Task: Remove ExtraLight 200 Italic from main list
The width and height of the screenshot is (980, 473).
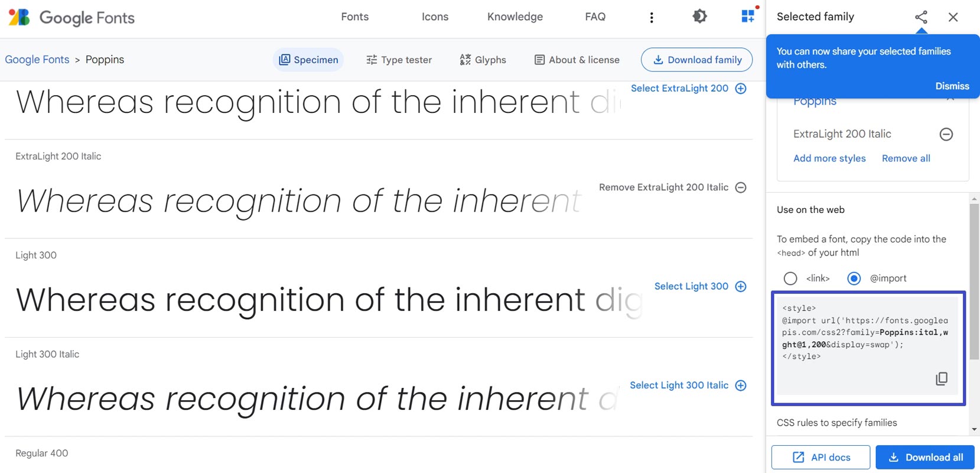Action: point(673,187)
